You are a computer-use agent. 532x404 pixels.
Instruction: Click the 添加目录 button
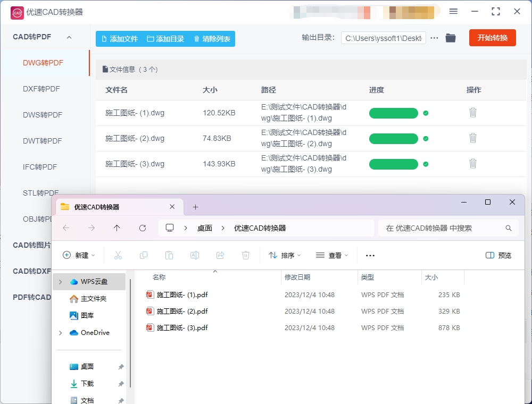165,39
